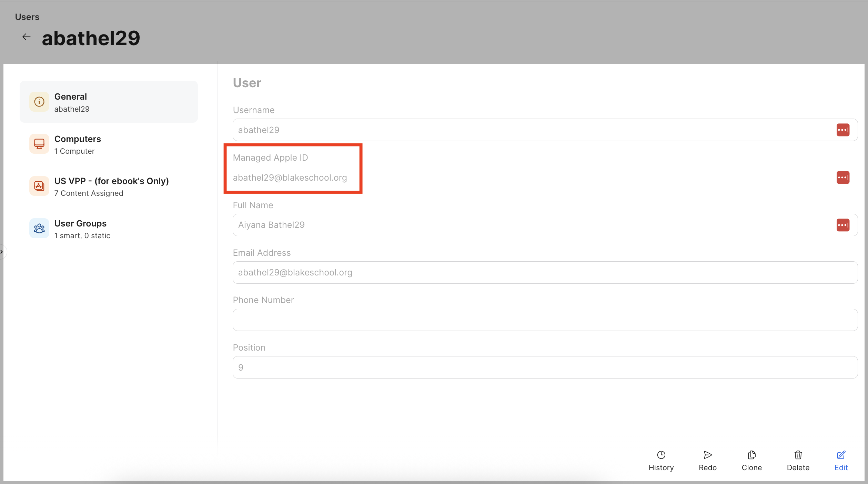Viewport: 868px width, 484px height.
Task: Click the abathel29 page title
Action: [x=91, y=38]
